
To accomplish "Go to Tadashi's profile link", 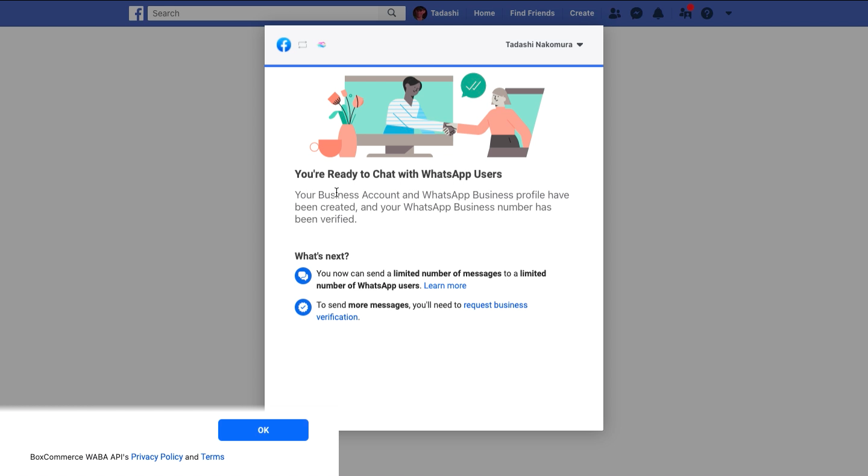I will coord(444,13).
